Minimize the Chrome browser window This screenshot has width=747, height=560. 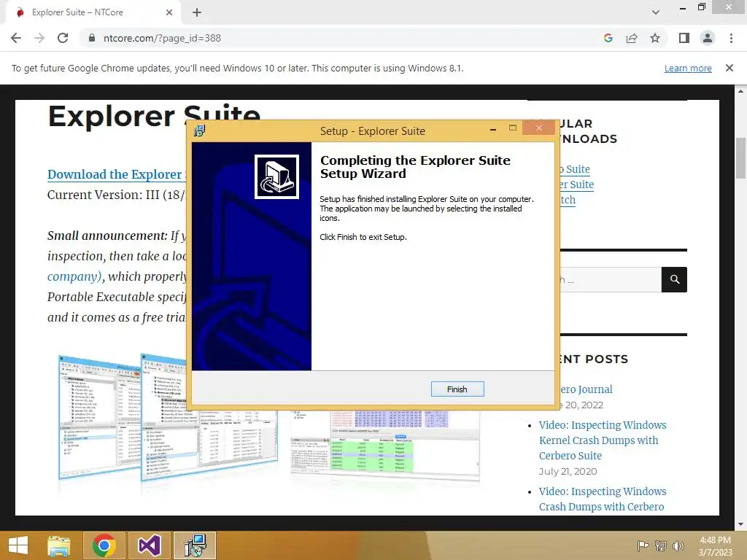coord(683,8)
